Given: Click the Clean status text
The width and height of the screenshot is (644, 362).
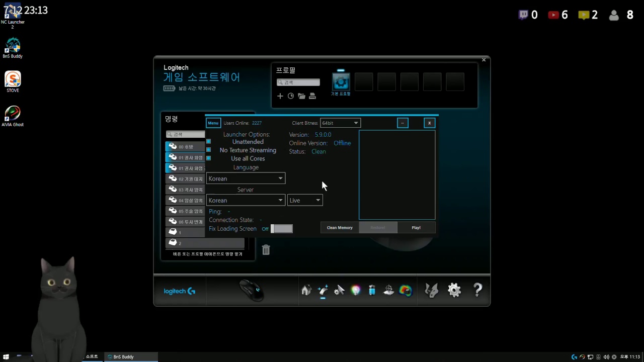Looking at the screenshot, I should [318, 151].
